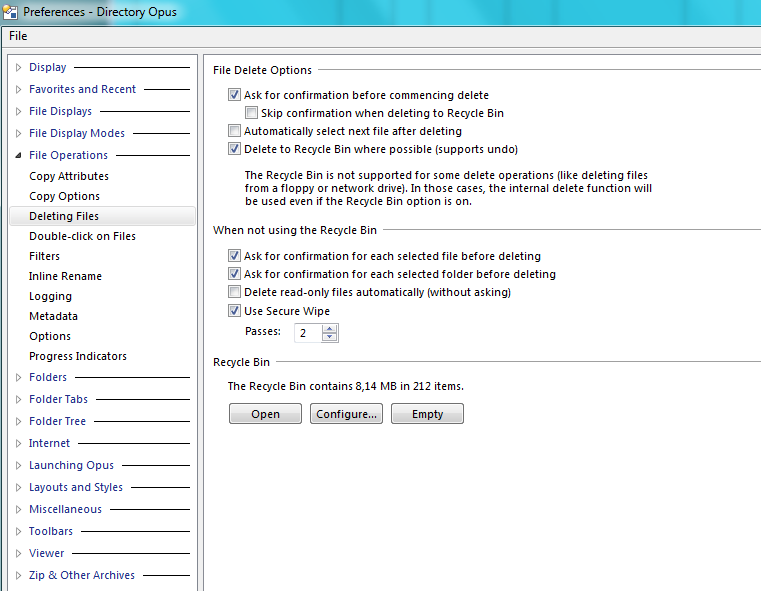The width and height of the screenshot is (761, 591).
Task: Uncheck confirmation for each selected file
Action: pyautogui.click(x=234, y=256)
